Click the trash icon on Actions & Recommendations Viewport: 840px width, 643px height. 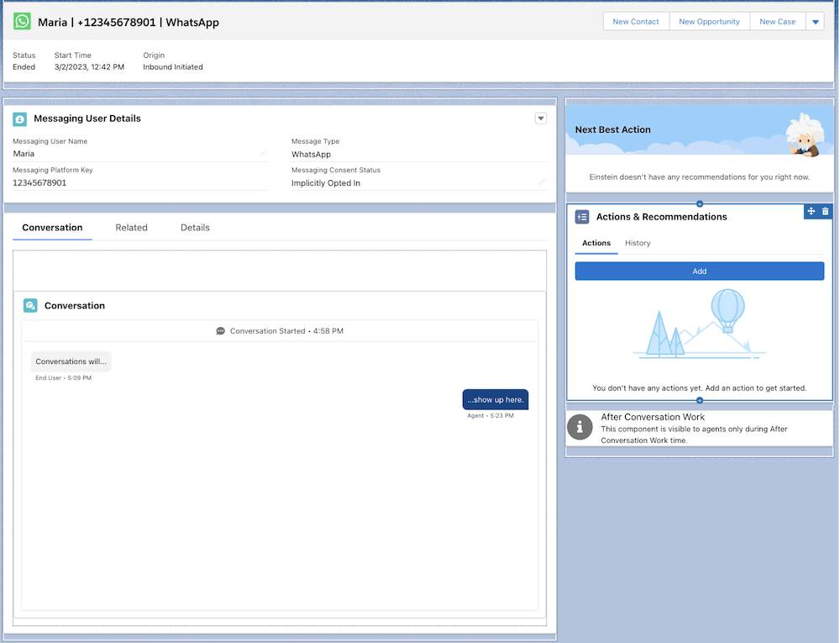click(824, 211)
